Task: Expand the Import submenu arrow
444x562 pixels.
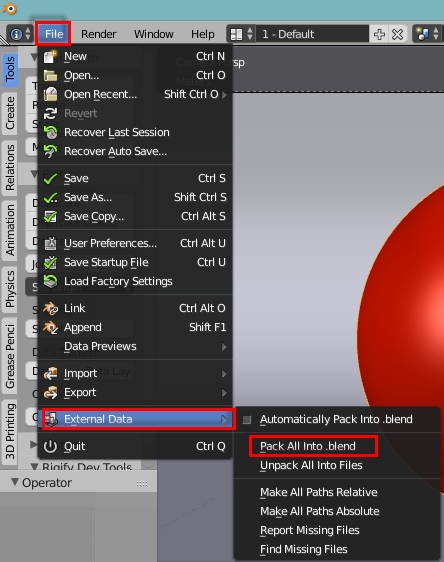Action: click(x=224, y=373)
